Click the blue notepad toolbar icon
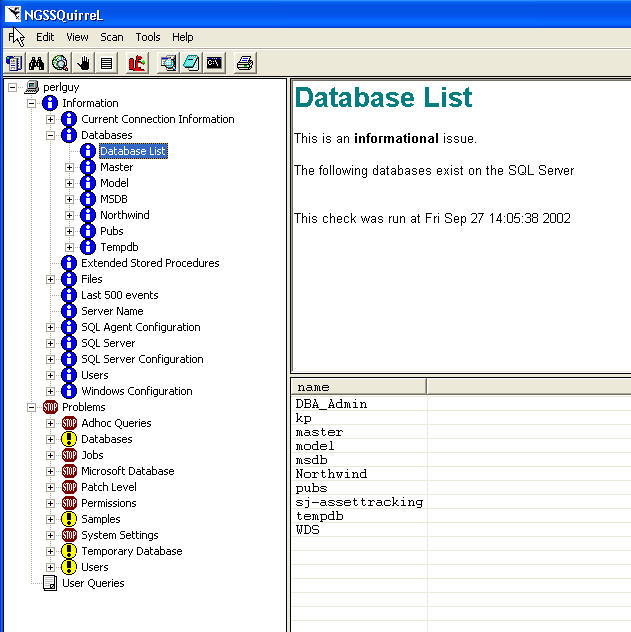This screenshot has width=631, height=632. click(191, 63)
